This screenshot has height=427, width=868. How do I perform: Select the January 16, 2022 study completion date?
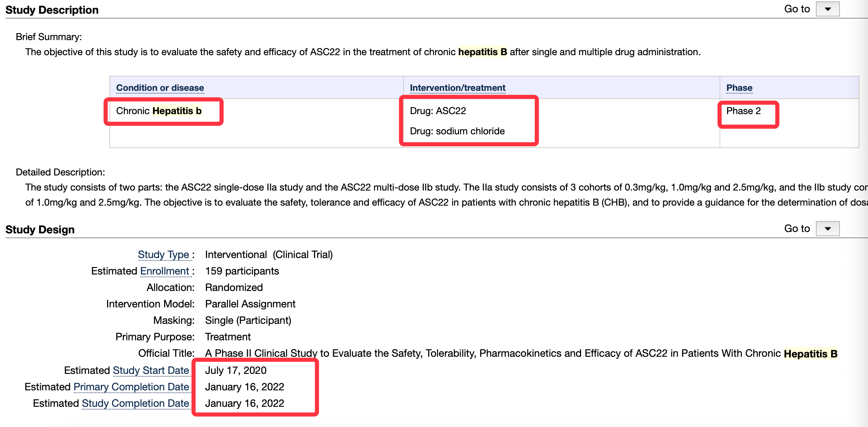244,403
